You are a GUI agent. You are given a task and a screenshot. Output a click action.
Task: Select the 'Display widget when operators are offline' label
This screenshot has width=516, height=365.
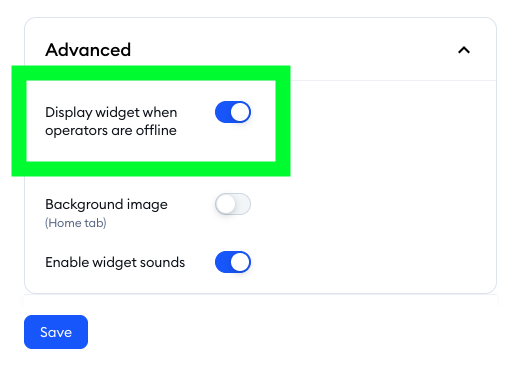(x=111, y=121)
